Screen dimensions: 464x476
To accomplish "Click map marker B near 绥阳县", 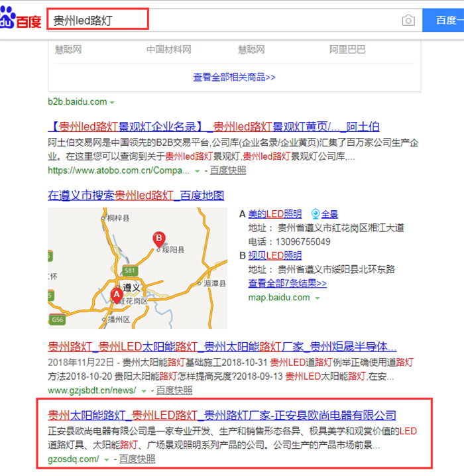I will 158,239.
